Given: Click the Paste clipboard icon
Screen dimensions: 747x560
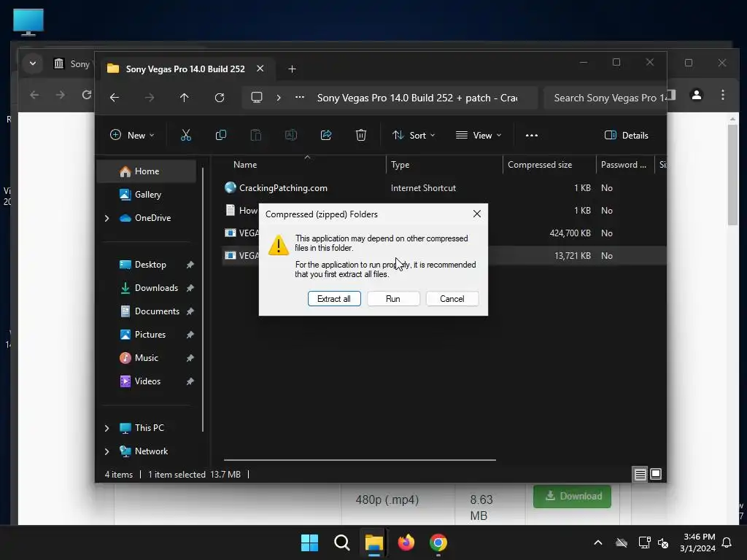Looking at the screenshot, I should [x=256, y=135].
